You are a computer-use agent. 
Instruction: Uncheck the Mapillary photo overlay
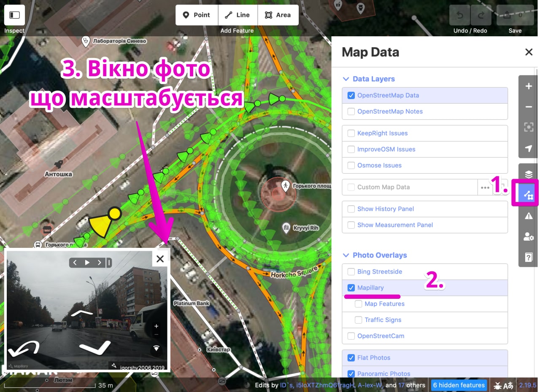[351, 287]
